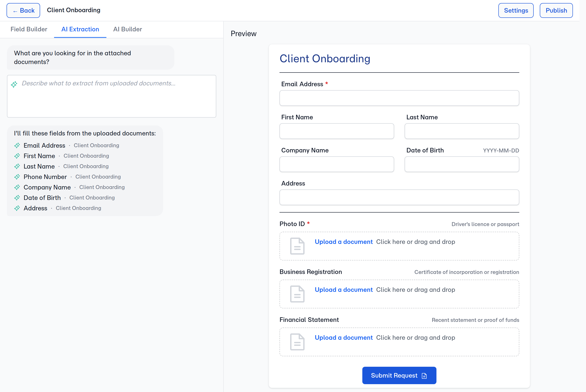Click the First Name input field

pyautogui.click(x=337, y=131)
